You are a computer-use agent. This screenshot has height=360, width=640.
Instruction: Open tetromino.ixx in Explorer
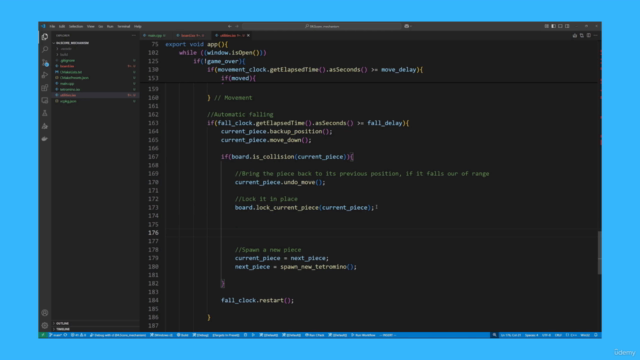coord(70,89)
